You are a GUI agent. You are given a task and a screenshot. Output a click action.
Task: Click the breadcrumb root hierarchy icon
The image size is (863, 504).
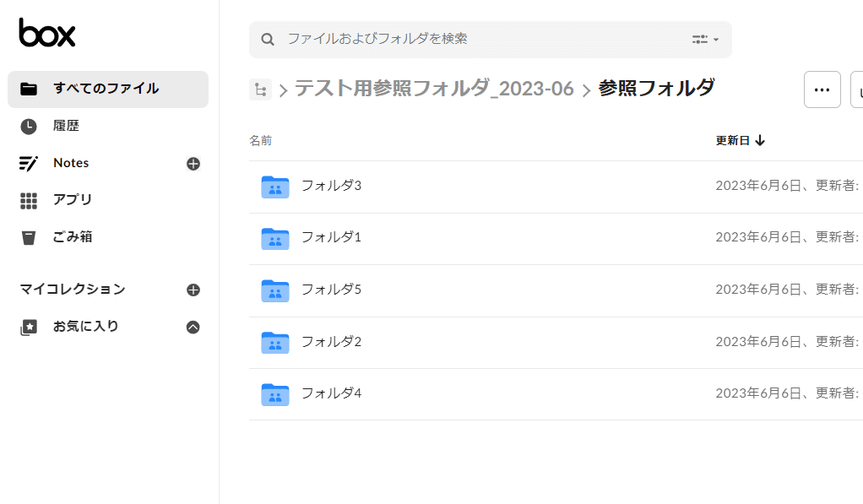pos(260,89)
